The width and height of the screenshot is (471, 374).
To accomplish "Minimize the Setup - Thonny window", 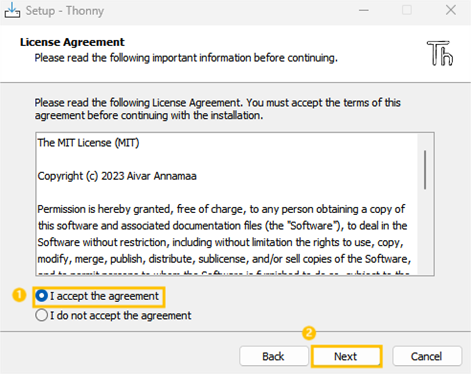I will click(364, 10).
